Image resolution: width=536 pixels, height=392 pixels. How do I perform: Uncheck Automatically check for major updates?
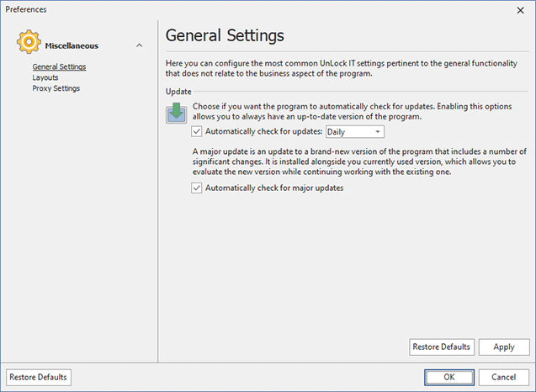(197, 188)
